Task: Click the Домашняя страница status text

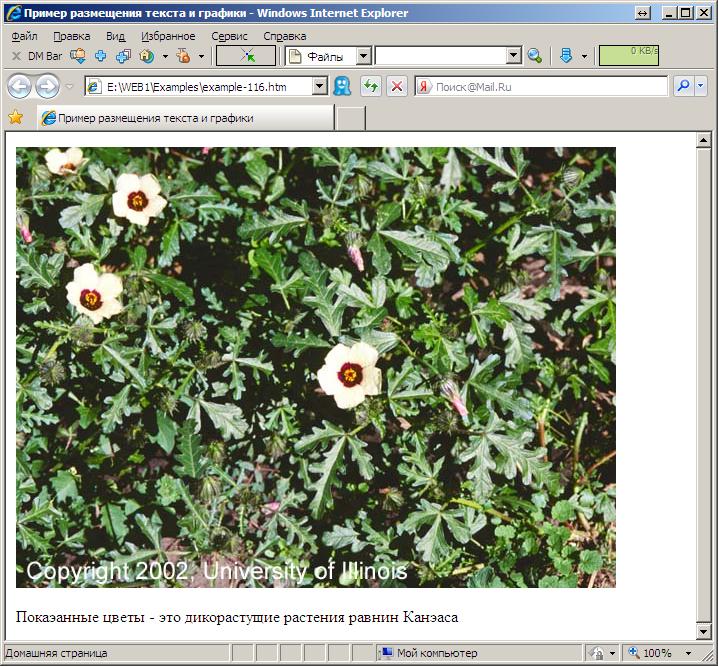Action: tap(56, 653)
